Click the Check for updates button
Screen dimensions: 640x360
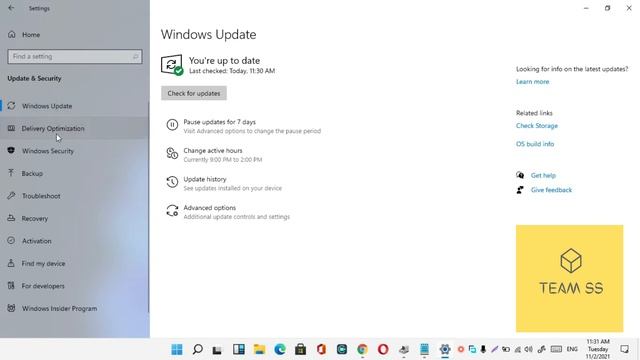click(194, 93)
